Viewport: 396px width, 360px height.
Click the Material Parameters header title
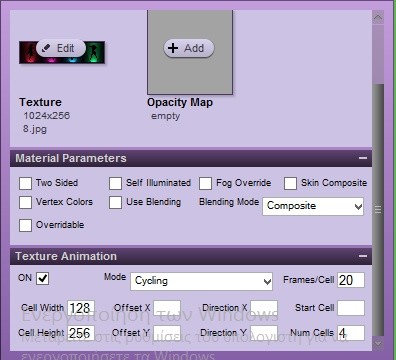(x=71, y=158)
